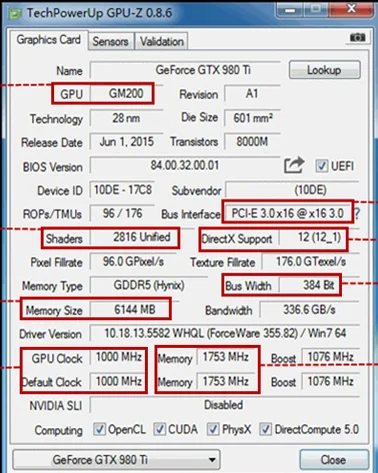Minimize the GPU-Z window
This screenshot has width=378, height=473.
point(290,10)
